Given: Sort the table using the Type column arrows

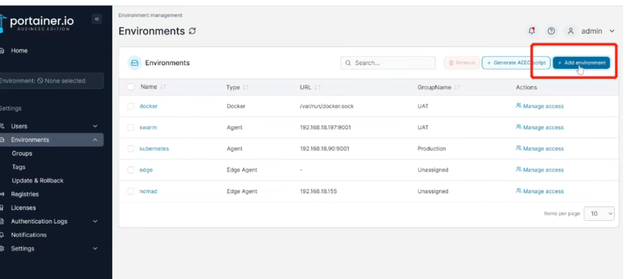Looking at the screenshot, I should pyautogui.click(x=245, y=88).
